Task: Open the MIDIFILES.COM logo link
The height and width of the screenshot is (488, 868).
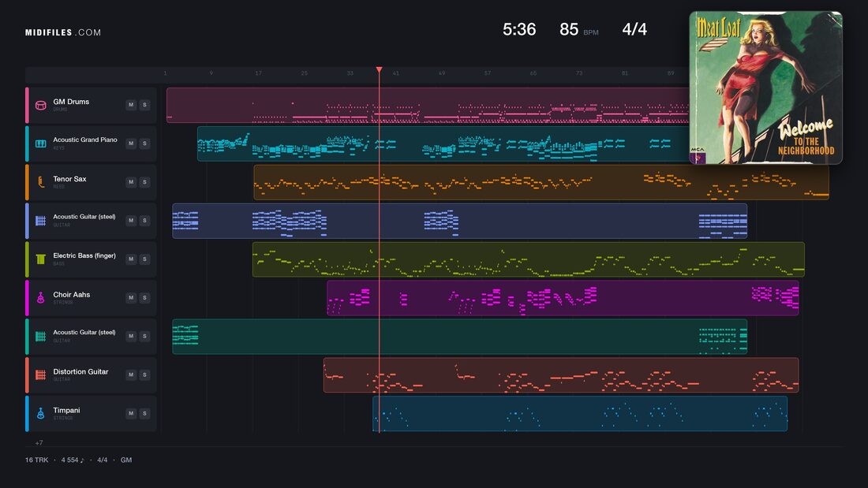Action: point(63,32)
